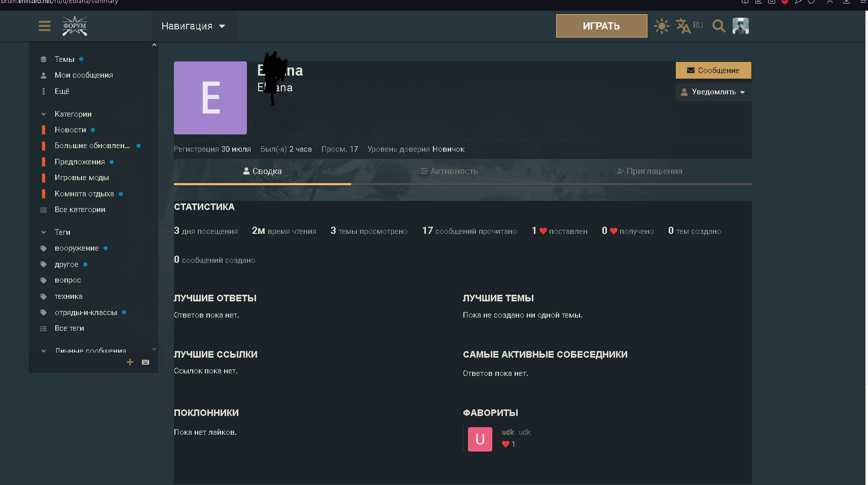Open the Уведомлять notification dropdown
This screenshot has width=868, height=485.
pos(713,92)
